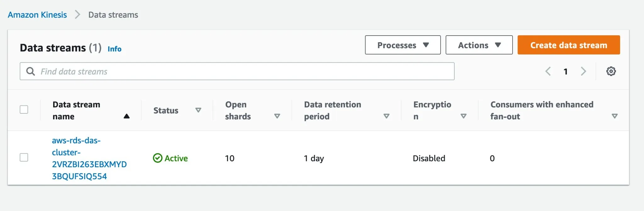Click the Data streams breadcrumb item
Viewport: 644px width, 211px height.
[x=113, y=15]
